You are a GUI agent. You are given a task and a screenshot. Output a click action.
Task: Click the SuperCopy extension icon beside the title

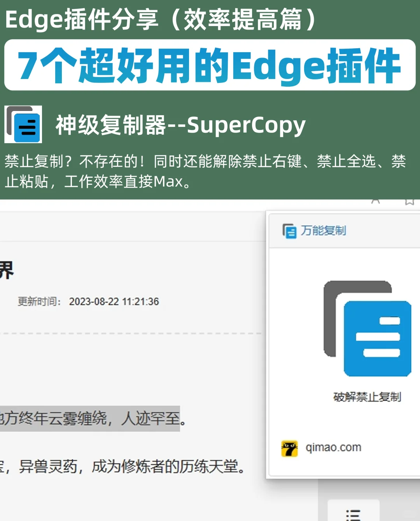pyautogui.click(x=23, y=125)
